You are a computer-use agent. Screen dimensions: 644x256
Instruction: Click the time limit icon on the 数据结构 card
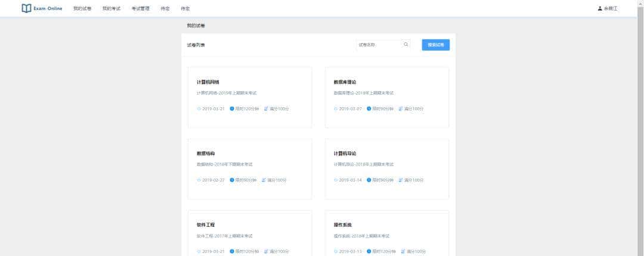pos(232,180)
